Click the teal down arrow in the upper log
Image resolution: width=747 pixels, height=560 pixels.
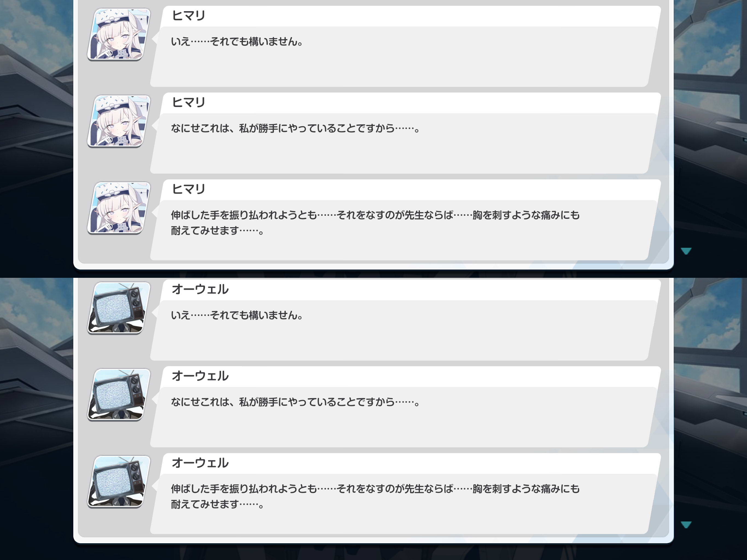point(686,251)
